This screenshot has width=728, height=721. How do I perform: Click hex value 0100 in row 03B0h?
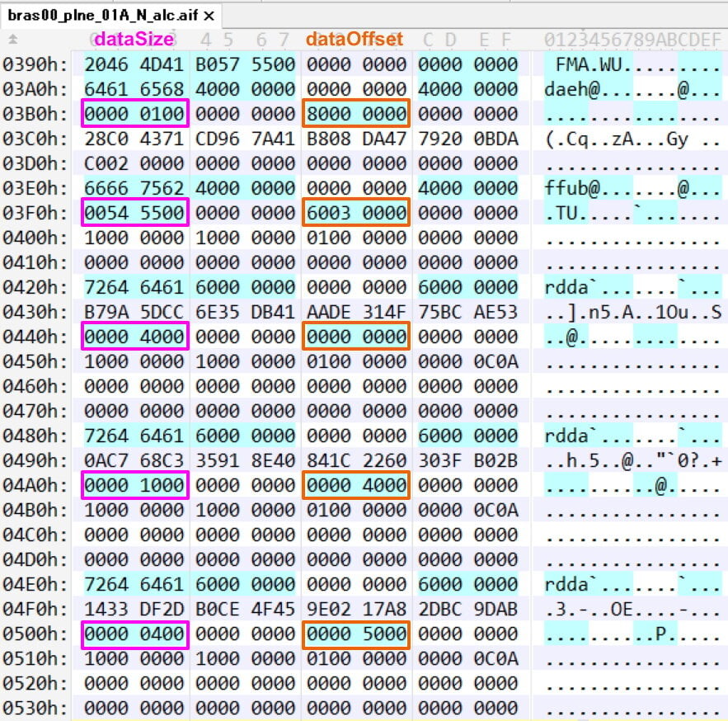pyautogui.click(x=162, y=114)
